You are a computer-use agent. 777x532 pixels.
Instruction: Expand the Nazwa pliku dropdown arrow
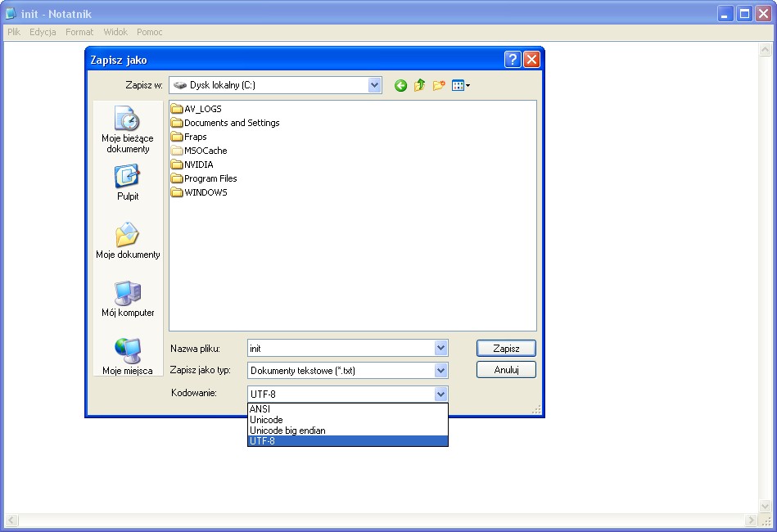pos(441,348)
